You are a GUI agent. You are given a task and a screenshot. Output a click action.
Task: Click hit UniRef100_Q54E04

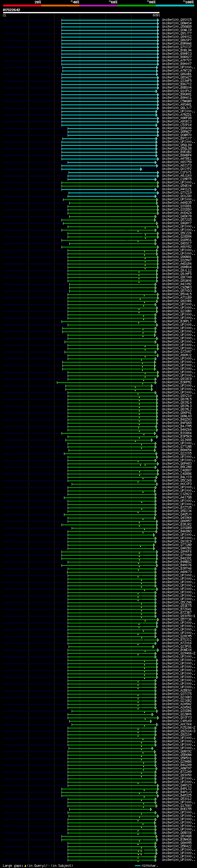pyautogui.click(x=177, y=186)
